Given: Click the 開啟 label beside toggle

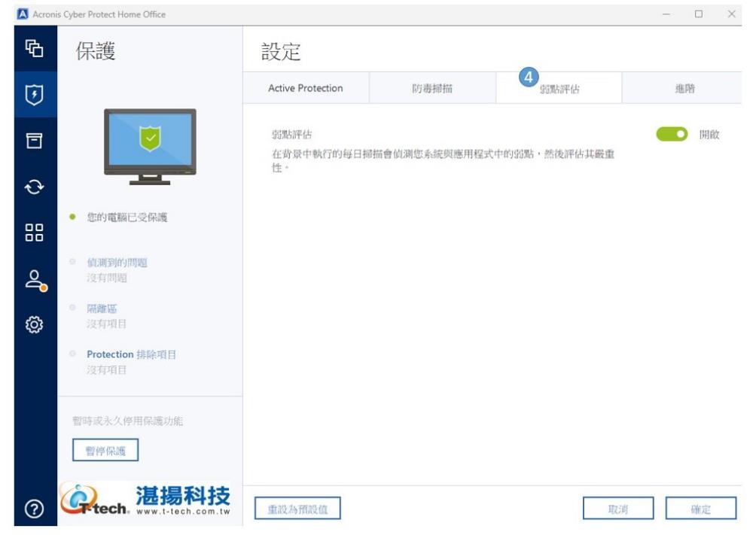Looking at the screenshot, I should point(709,135).
